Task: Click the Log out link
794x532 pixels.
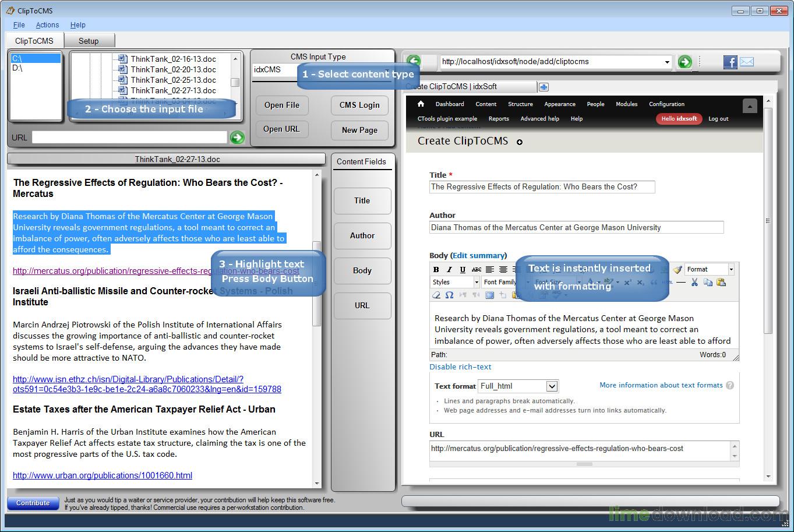Action: 718,119
